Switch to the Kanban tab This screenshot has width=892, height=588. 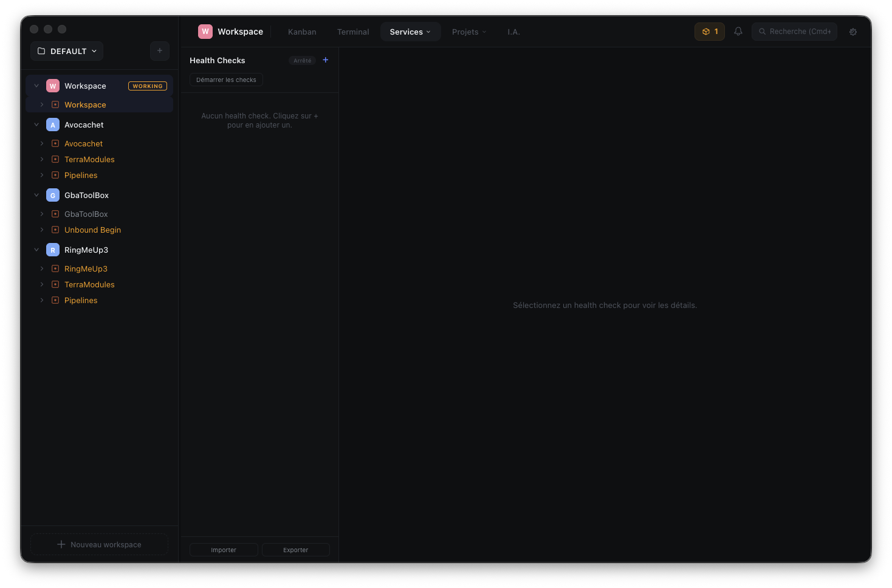click(x=302, y=32)
